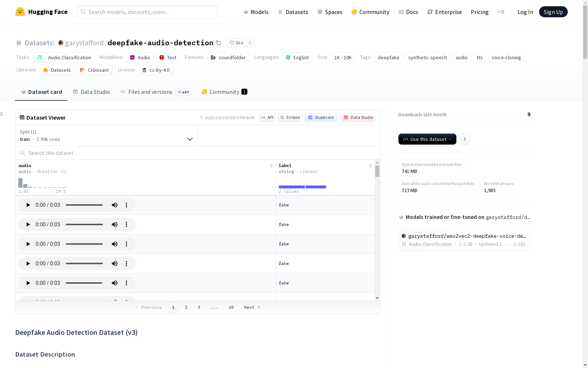Mute the fifth audio row
Viewport: 588px width, 368px height.
(x=115, y=283)
